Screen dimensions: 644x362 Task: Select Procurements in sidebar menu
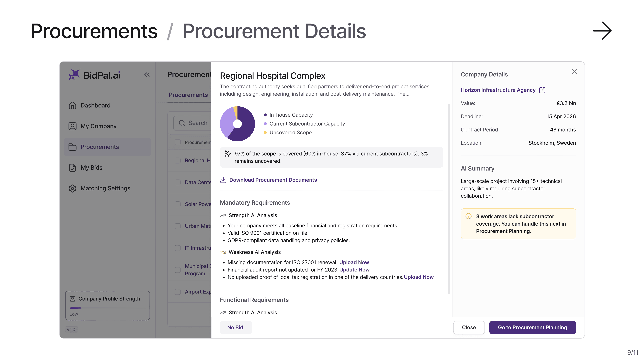(99, 147)
